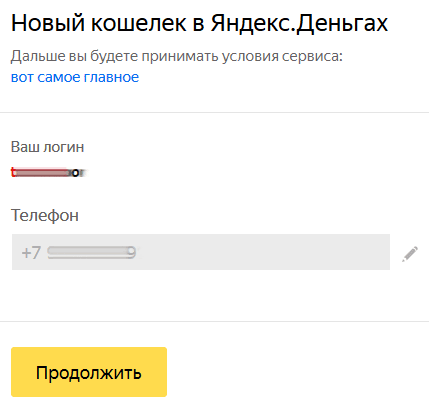Click the Ваш логин label

tap(47, 147)
